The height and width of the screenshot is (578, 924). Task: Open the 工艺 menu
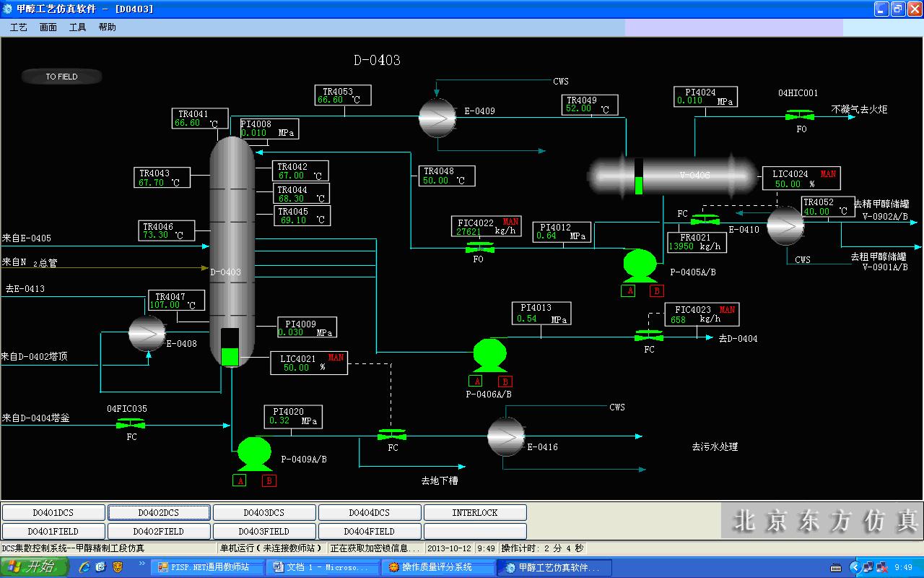point(19,27)
